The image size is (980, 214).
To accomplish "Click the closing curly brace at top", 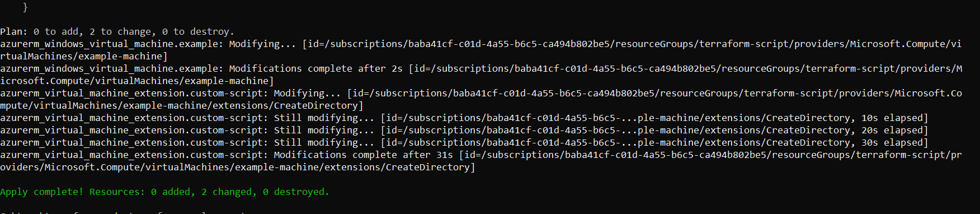I will pos(25,7).
